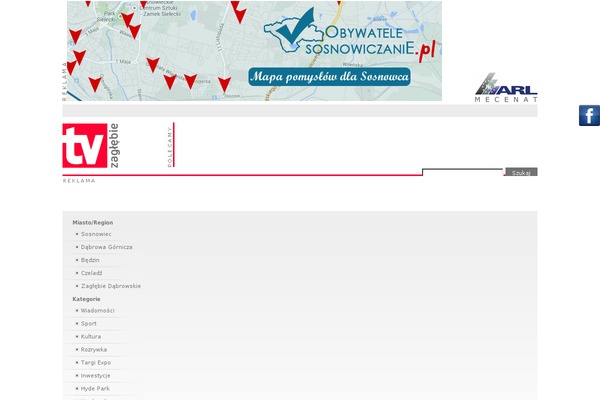The height and width of the screenshot is (400, 600).
Task: Click the search input field
Action: pos(463,173)
